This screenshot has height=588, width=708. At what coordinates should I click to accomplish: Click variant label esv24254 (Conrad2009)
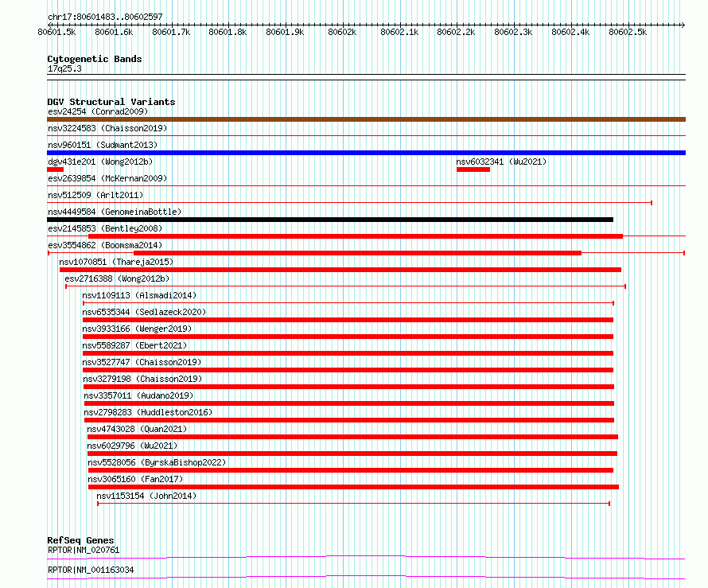click(x=98, y=111)
